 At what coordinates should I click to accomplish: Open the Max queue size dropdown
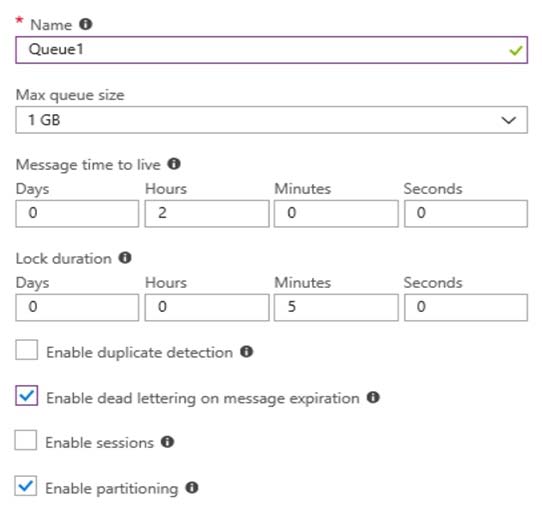click(271, 120)
